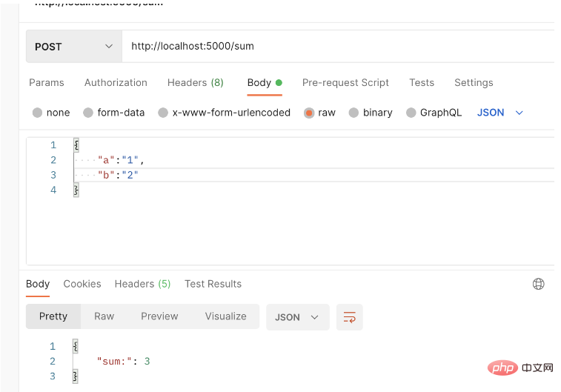
Task: Collapse the response JSON opening brace
Action: 75,346
